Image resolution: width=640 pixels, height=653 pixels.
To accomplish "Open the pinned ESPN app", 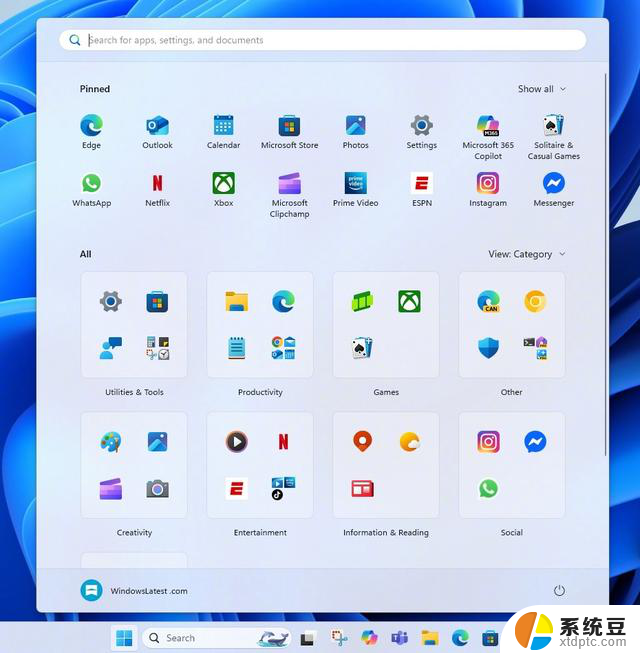I will (x=421, y=183).
